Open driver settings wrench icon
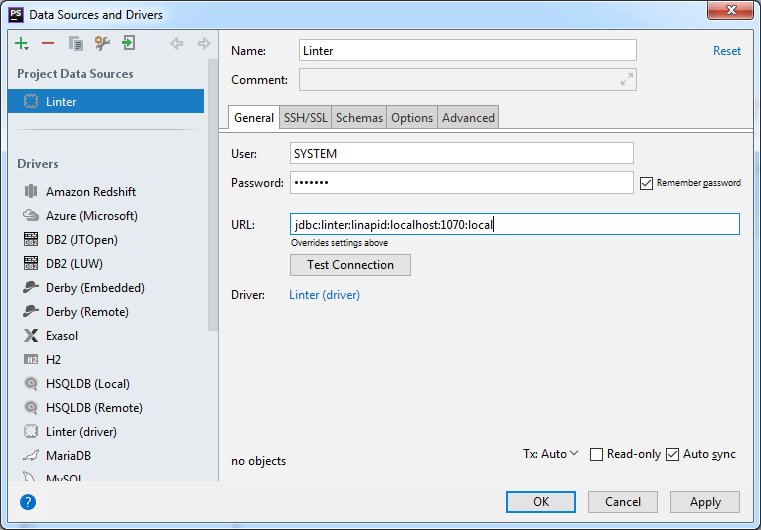Image resolution: width=761 pixels, height=530 pixels. [102, 43]
